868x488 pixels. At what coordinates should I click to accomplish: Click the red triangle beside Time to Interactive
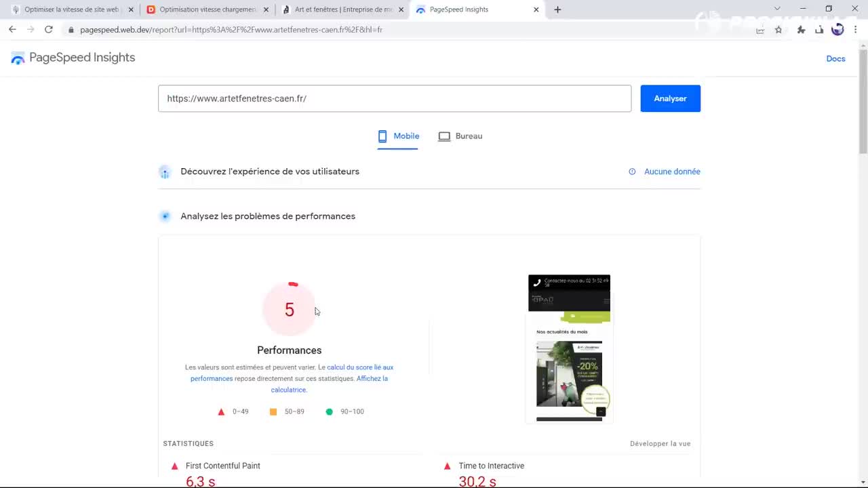[x=447, y=466]
